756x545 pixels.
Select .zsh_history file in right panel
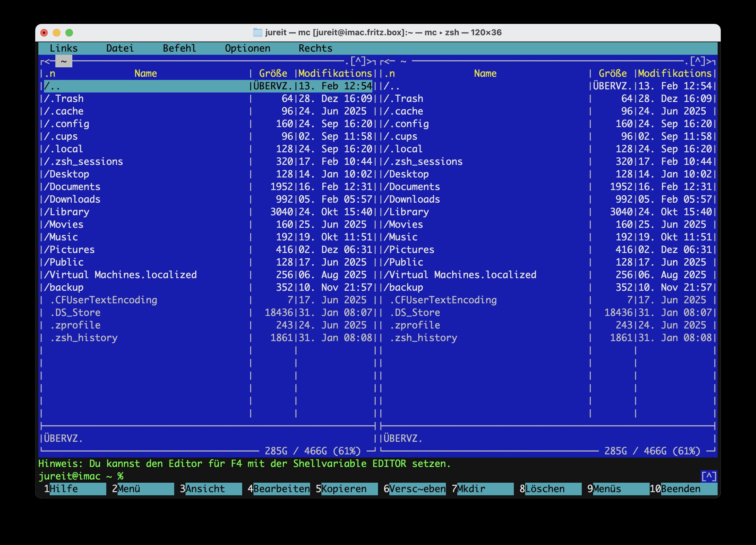pyautogui.click(x=423, y=338)
